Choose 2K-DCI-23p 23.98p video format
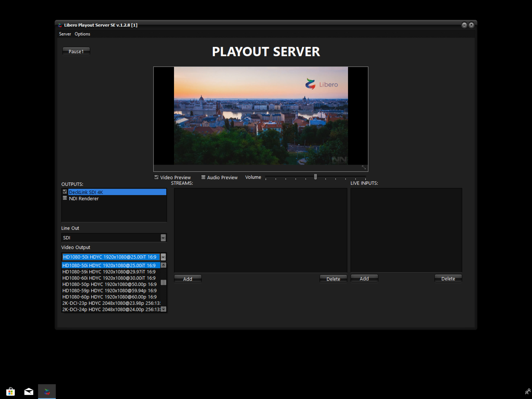532x399 pixels. (111, 303)
